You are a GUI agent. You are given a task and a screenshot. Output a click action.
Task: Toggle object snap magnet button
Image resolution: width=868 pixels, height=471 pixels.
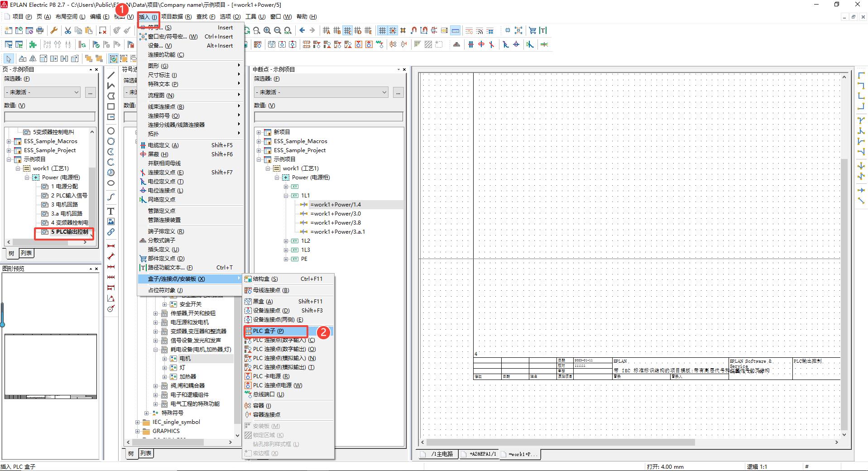(413, 30)
